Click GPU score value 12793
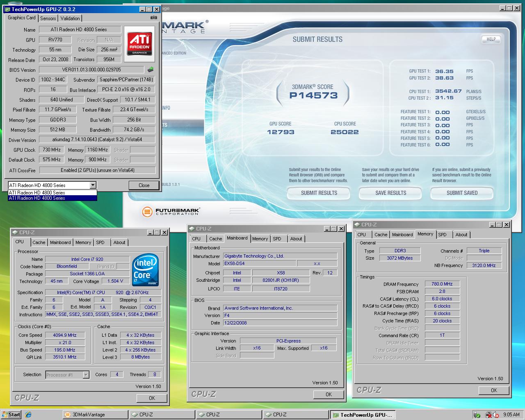Viewport: 525px width, 420px height. [281, 132]
